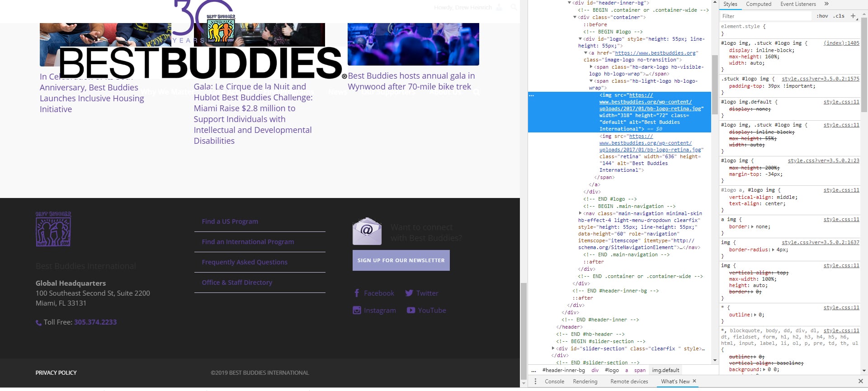Collapse the div id="logo" node
Image resolution: width=868 pixels, height=391 pixels.
click(580, 39)
